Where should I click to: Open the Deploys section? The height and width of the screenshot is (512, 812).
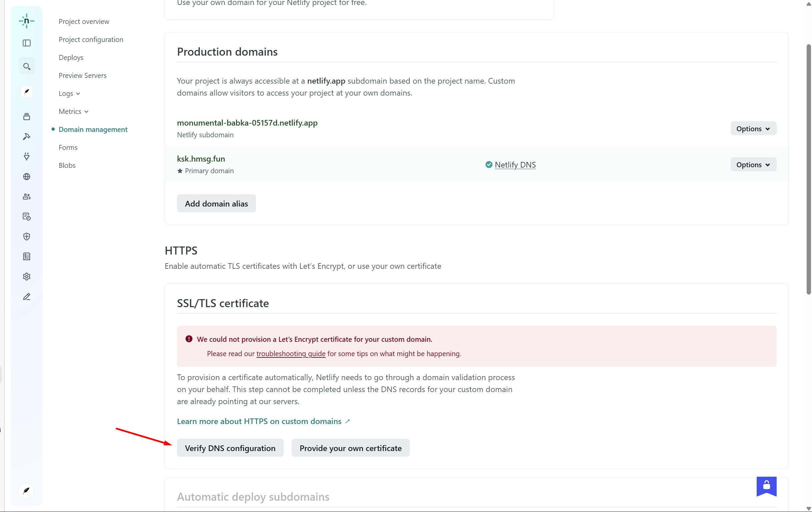click(71, 58)
